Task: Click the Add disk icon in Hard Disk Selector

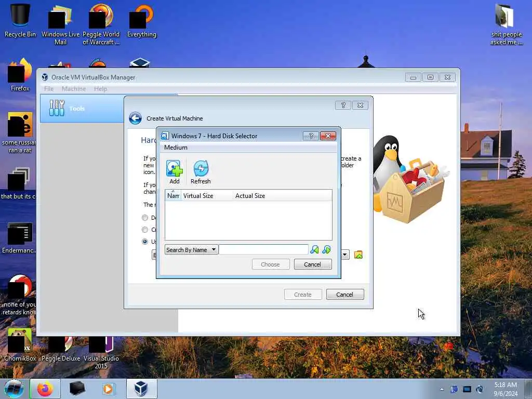Action: 175,171
